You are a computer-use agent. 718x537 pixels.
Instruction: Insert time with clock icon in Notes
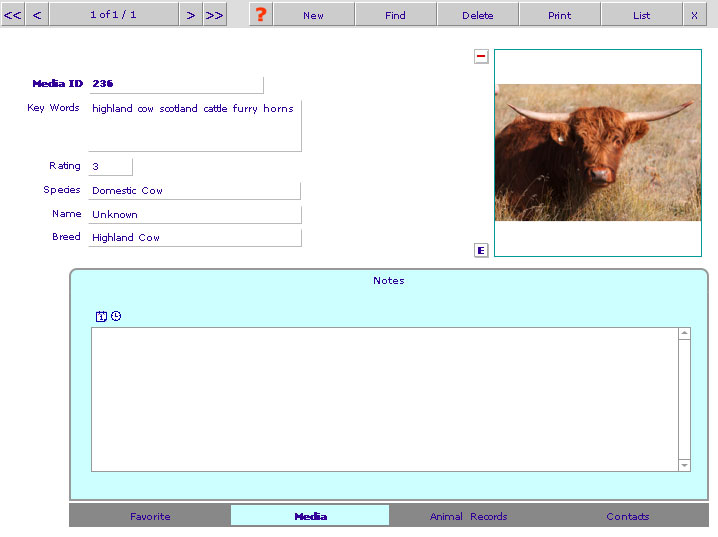point(116,316)
